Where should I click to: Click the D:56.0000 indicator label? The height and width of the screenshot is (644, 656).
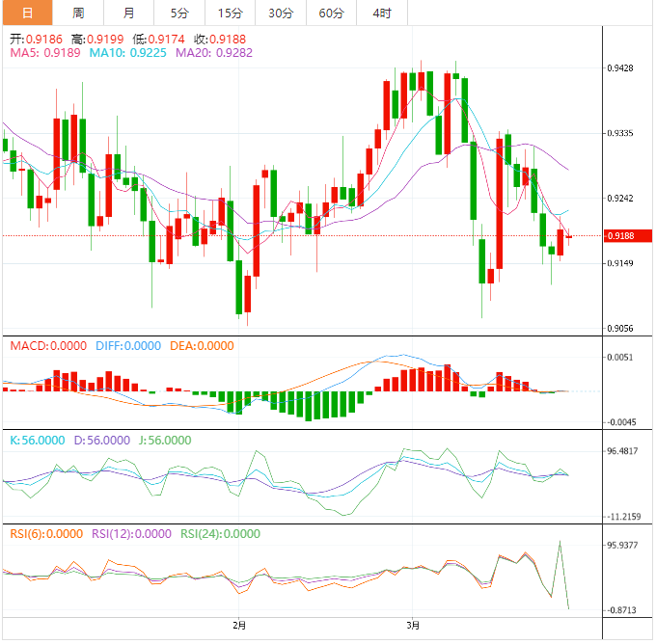[x=102, y=441]
